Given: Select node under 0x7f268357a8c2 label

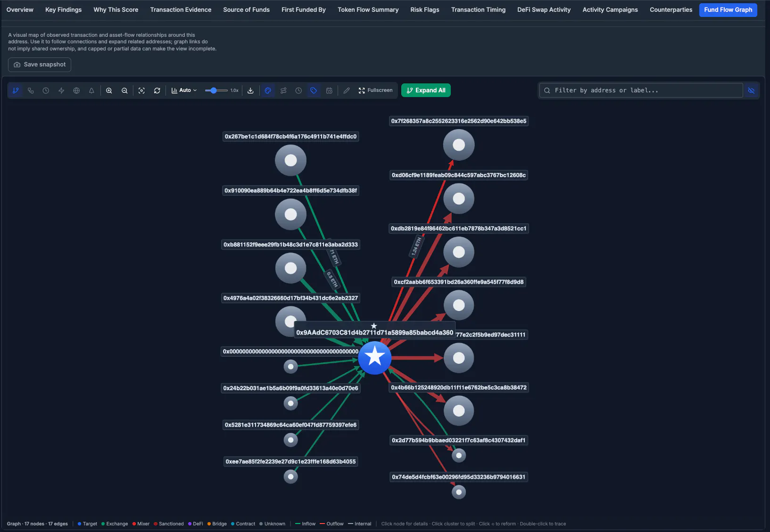Looking at the screenshot, I should tap(459, 145).
